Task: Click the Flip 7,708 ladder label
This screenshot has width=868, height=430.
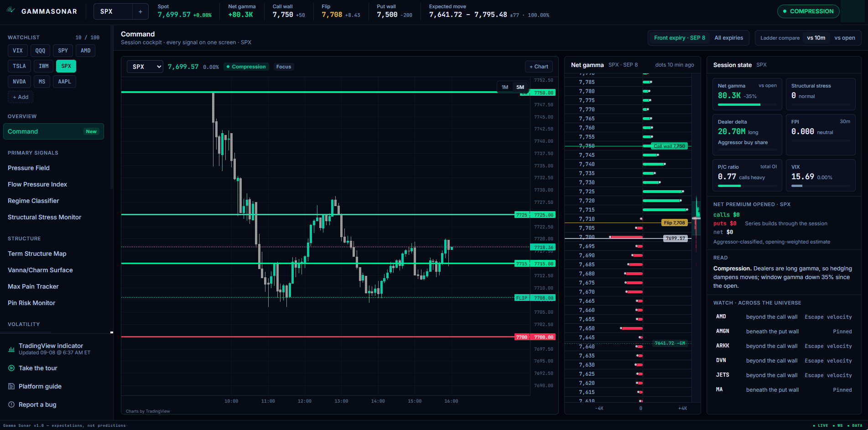Action: click(674, 223)
